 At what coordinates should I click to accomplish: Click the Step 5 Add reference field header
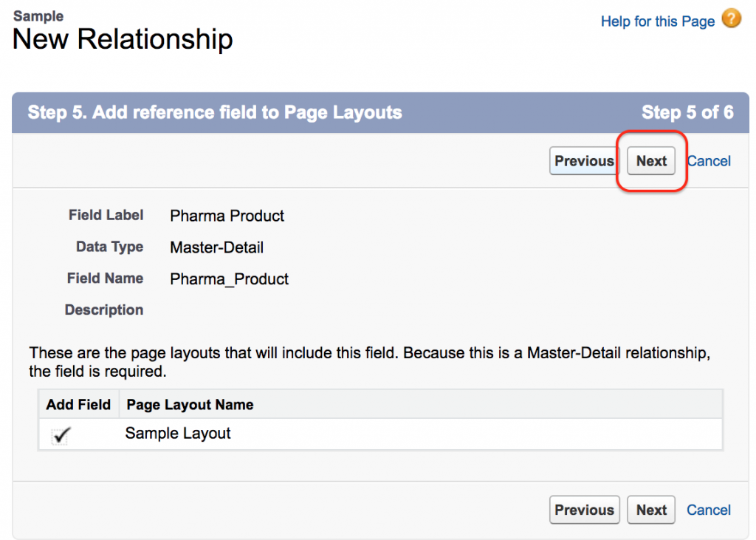click(215, 112)
